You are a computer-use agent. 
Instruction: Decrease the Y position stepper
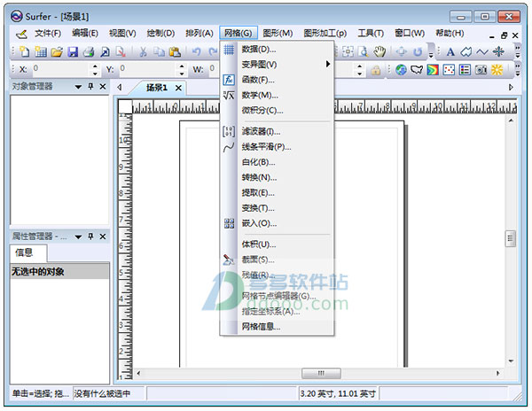click(x=182, y=74)
